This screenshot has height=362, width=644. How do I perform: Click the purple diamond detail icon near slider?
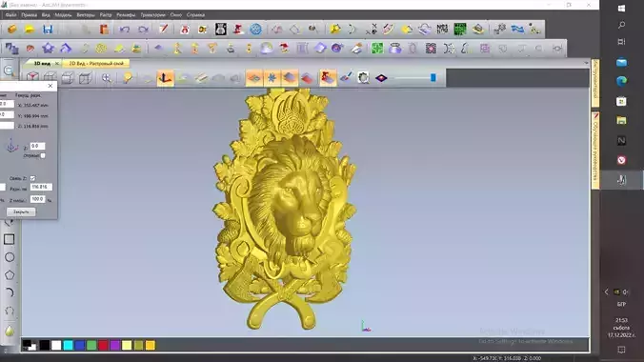coord(382,78)
